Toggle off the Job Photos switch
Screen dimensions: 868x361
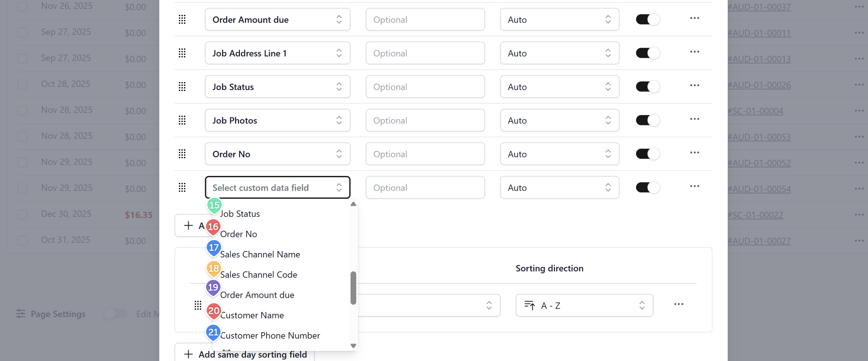[x=647, y=120]
